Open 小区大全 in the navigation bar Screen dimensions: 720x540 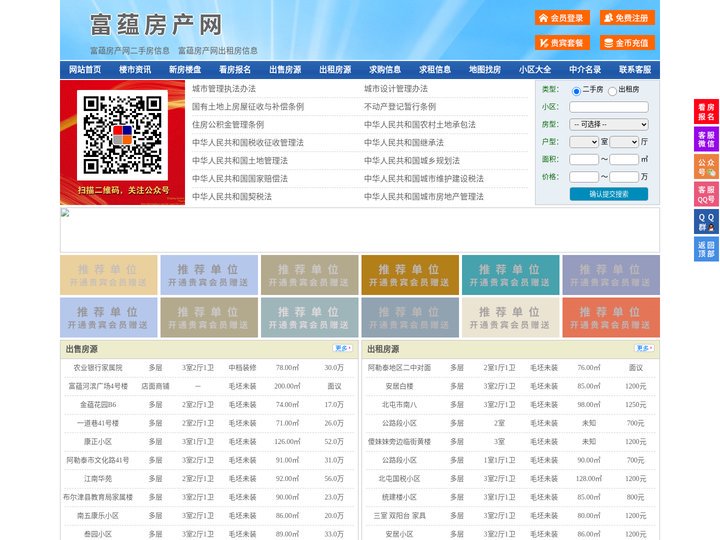[535, 70]
